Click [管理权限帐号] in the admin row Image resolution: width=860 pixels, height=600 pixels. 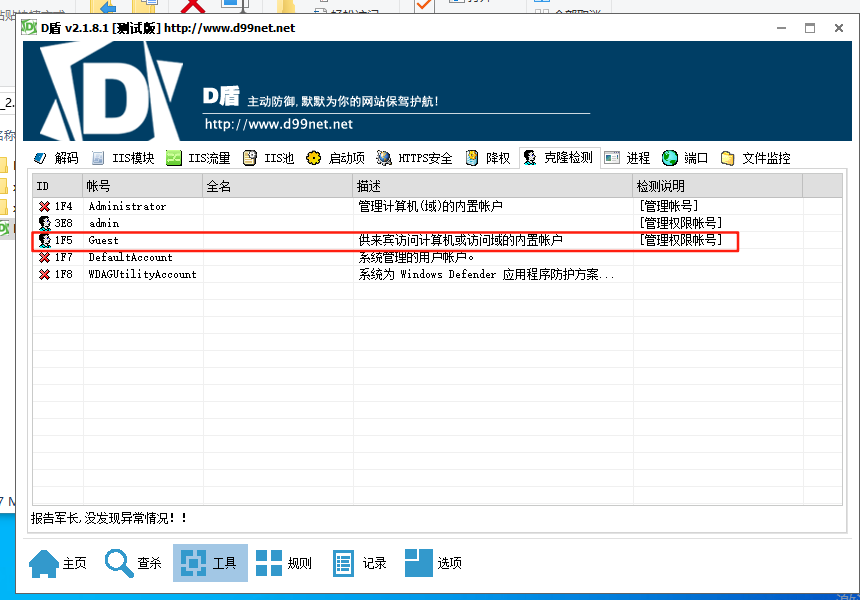[x=681, y=223]
